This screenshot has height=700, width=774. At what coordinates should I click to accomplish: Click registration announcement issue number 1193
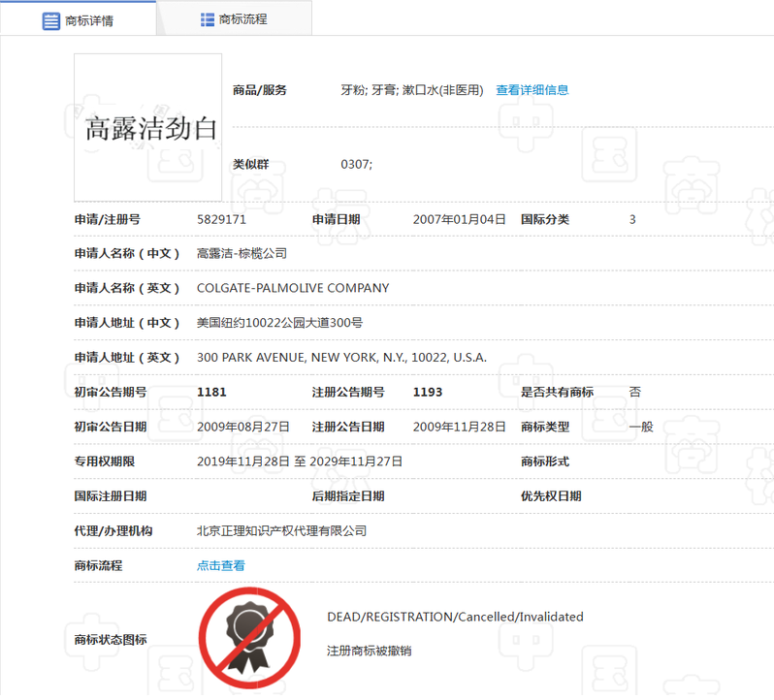pyautogui.click(x=428, y=393)
